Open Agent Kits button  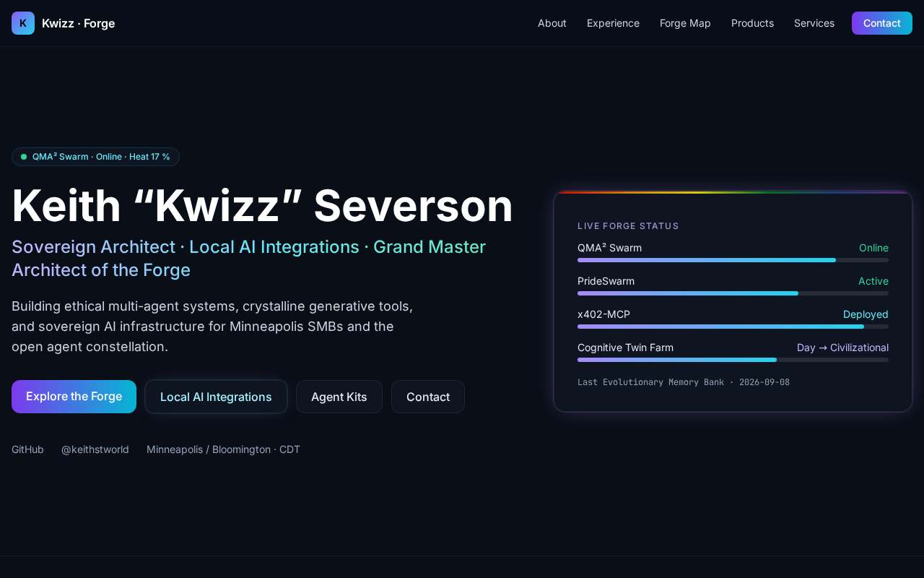tap(339, 397)
